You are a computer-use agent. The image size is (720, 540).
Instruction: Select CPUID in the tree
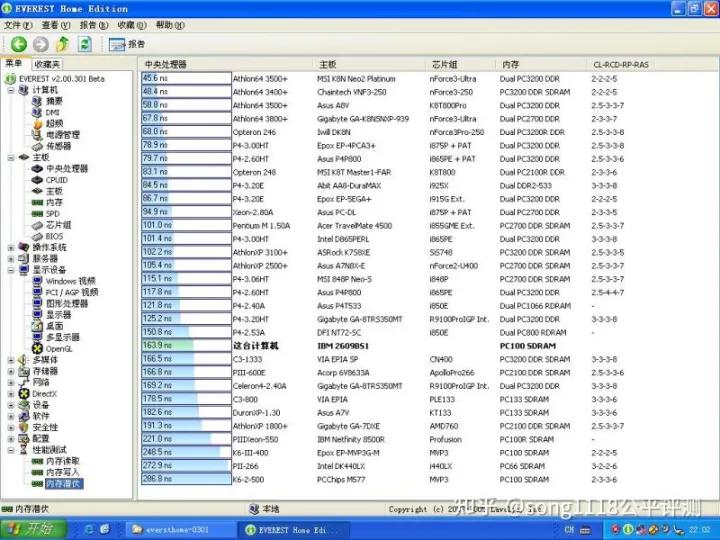[56, 180]
